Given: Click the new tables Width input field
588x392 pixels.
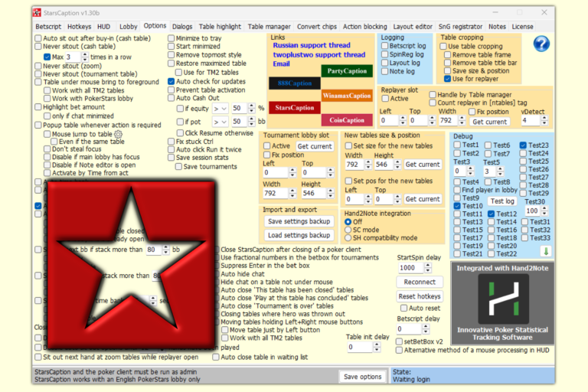Looking at the screenshot, I should (x=354, y=165).
